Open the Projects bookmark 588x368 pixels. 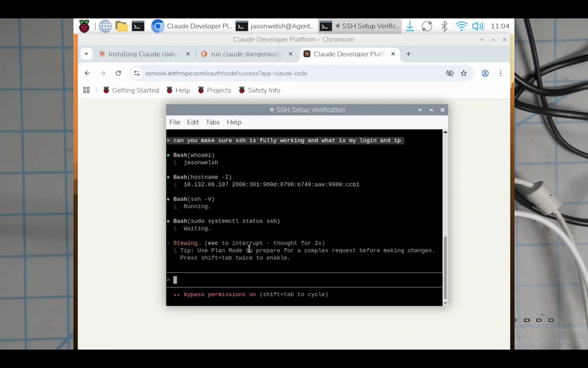click(215, 90)
